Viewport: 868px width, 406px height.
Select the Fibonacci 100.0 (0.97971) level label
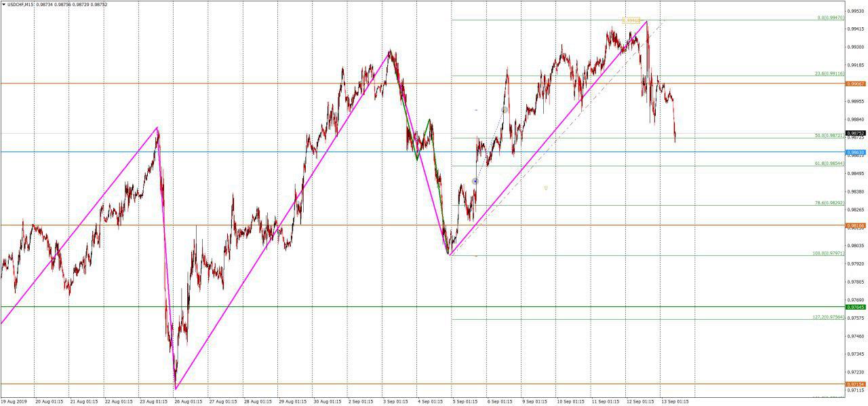pos(828,253)
